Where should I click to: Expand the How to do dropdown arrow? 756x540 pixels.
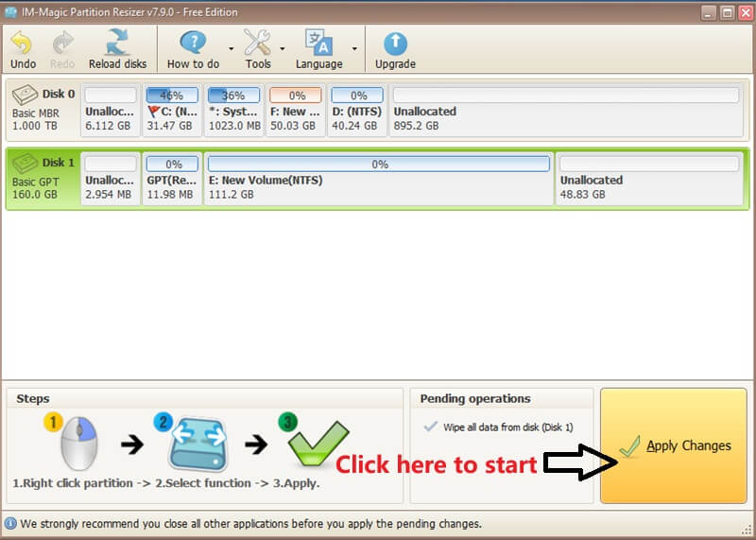coord(231,49)
